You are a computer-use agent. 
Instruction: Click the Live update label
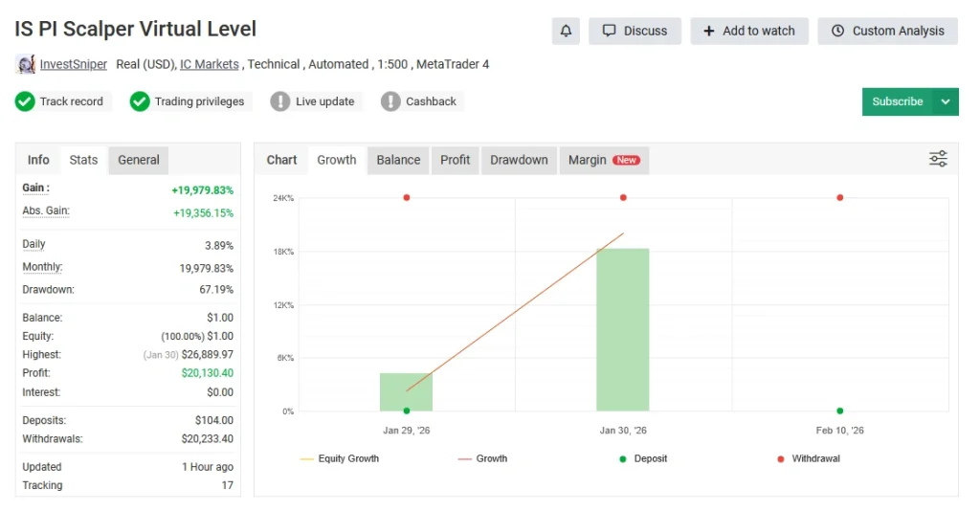point(325,101)
